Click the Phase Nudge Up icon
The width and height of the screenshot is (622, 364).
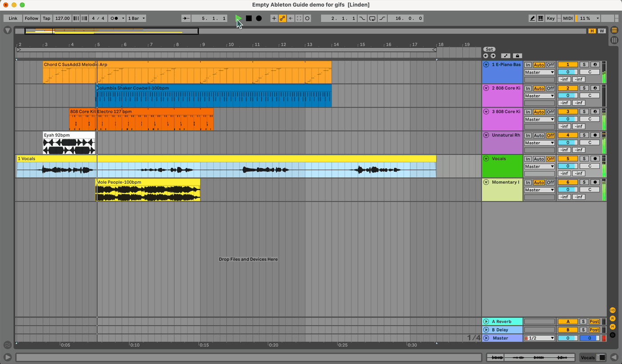click(84, 18)
